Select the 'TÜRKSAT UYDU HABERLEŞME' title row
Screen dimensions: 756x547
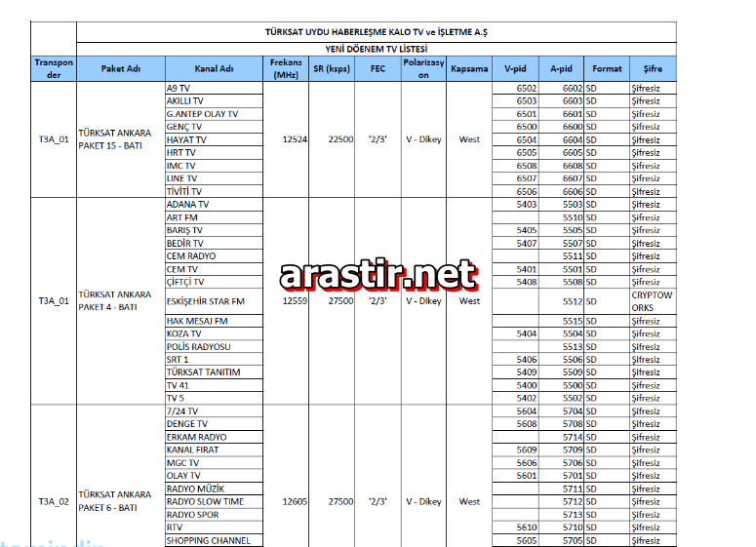coord(377,32)
